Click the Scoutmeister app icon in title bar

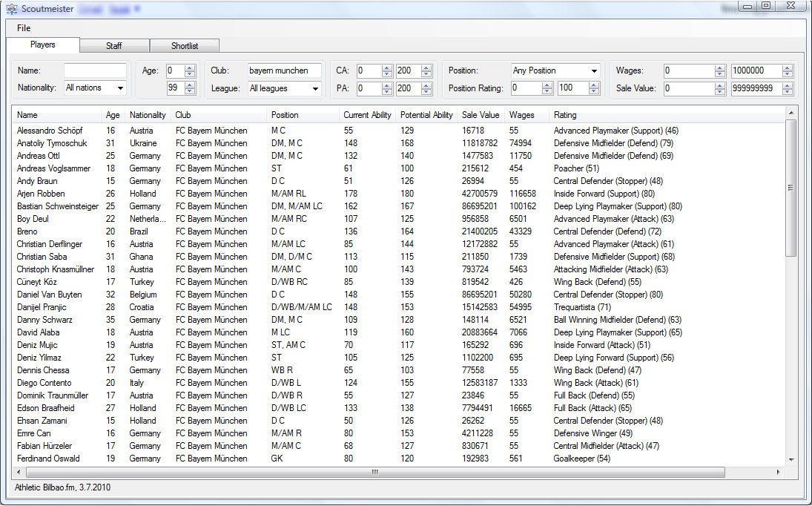pyautogui.click(x=12, y=9)
